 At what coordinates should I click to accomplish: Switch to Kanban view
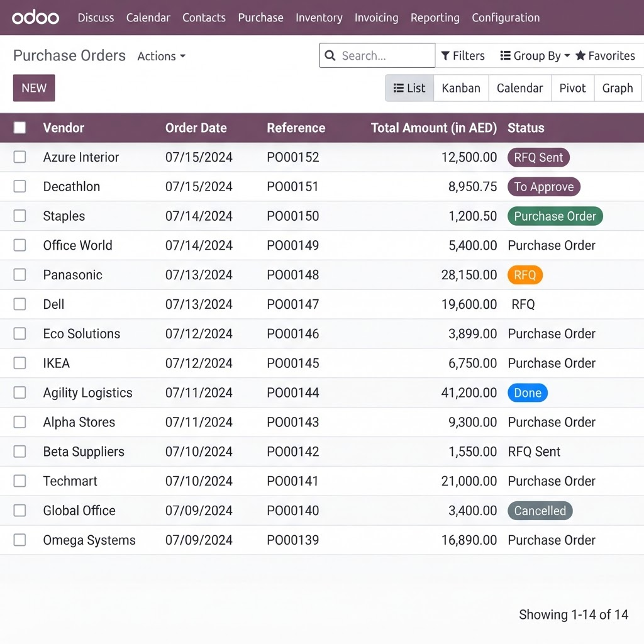[461, 88]
